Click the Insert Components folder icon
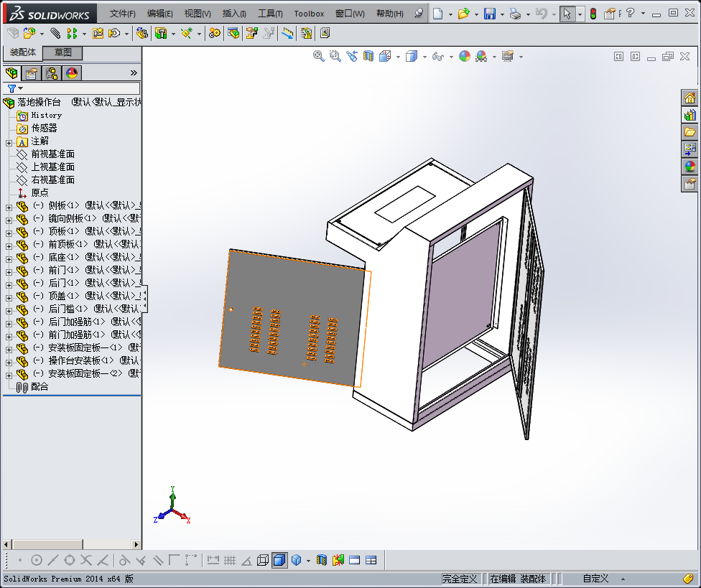Image resolution: width=701 pixels, height=588 pixels. click(29, 33)
